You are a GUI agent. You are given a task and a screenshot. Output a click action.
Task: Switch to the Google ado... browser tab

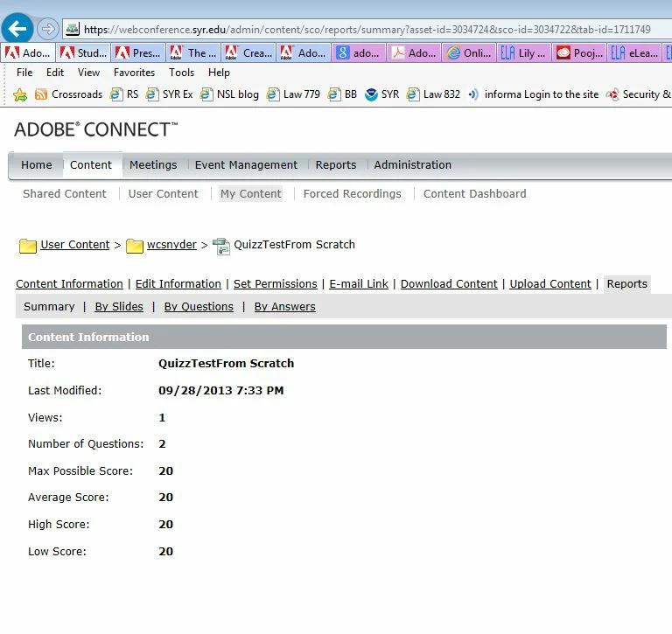point(359,52)
